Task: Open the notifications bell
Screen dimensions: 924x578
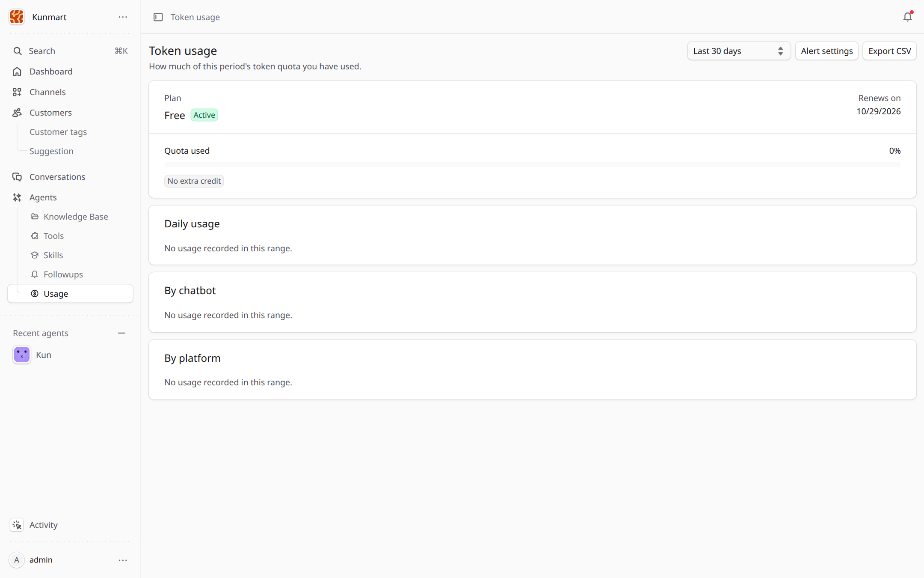Action: coord(907,17)
